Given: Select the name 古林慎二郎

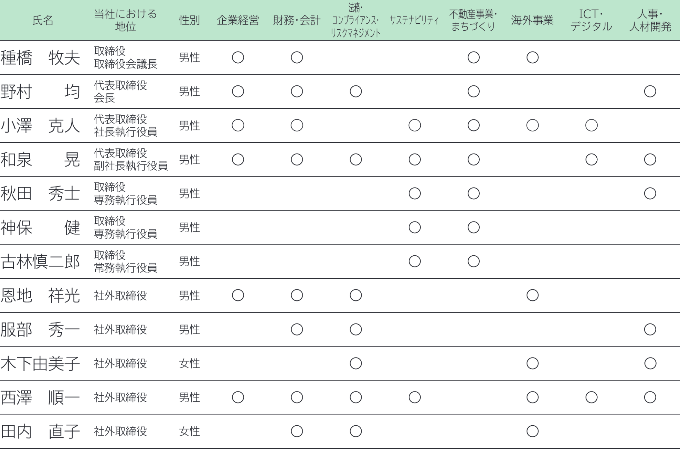Looking at the screenshot, I should click(40, 262).
